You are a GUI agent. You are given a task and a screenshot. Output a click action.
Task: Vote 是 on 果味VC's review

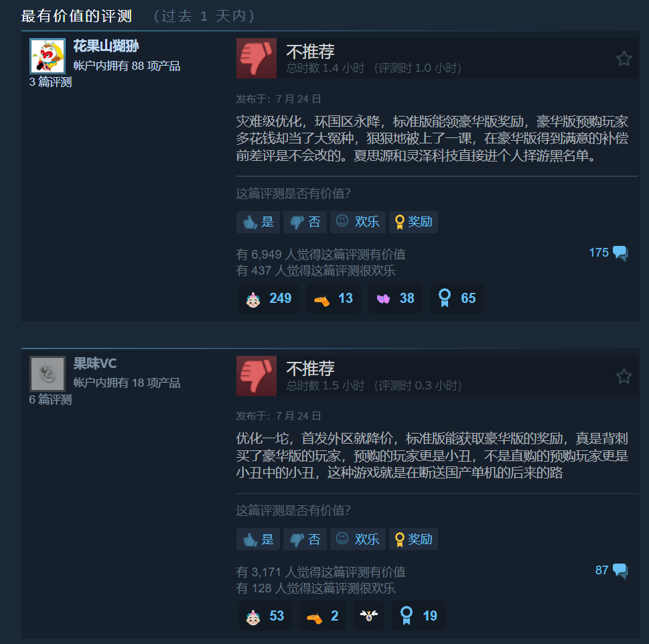259,539
